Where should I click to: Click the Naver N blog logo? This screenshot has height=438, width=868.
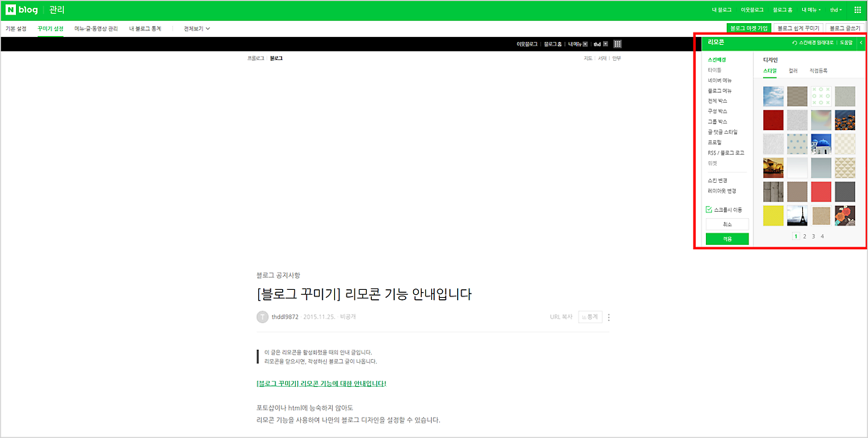(x=24, y=10)
